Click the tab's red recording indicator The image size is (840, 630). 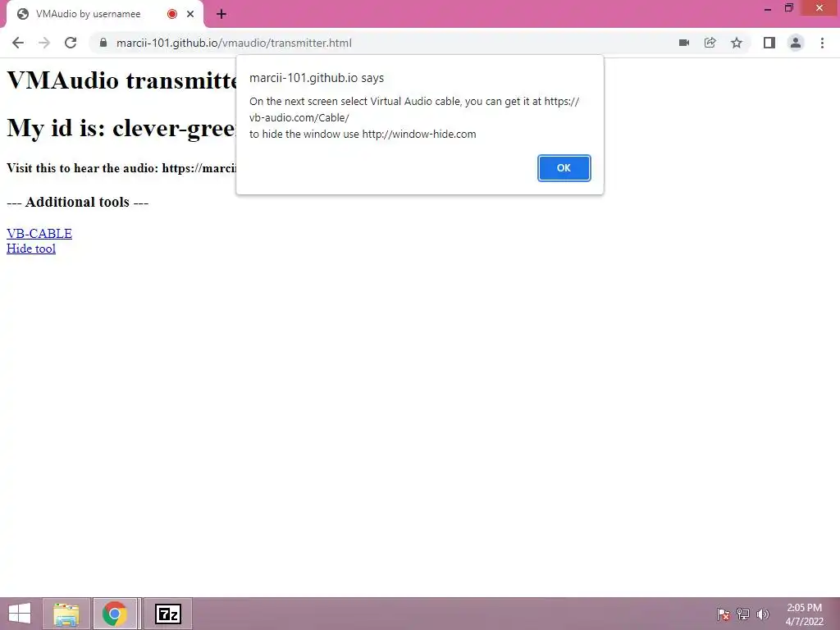[172, 14]
